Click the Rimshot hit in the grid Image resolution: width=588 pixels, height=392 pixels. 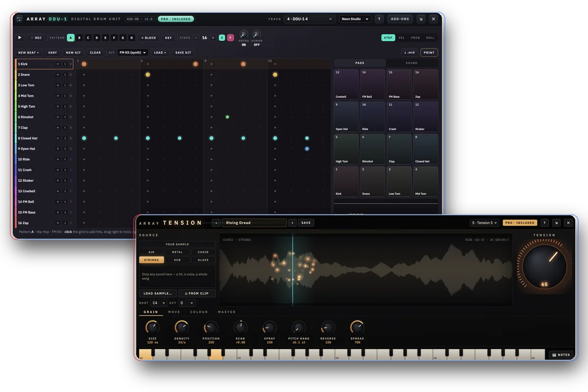point(227,117)
